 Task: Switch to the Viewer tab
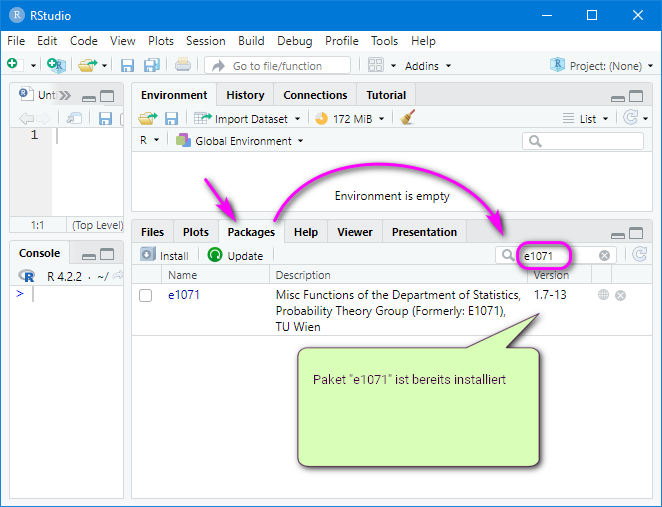coord(355,232)
